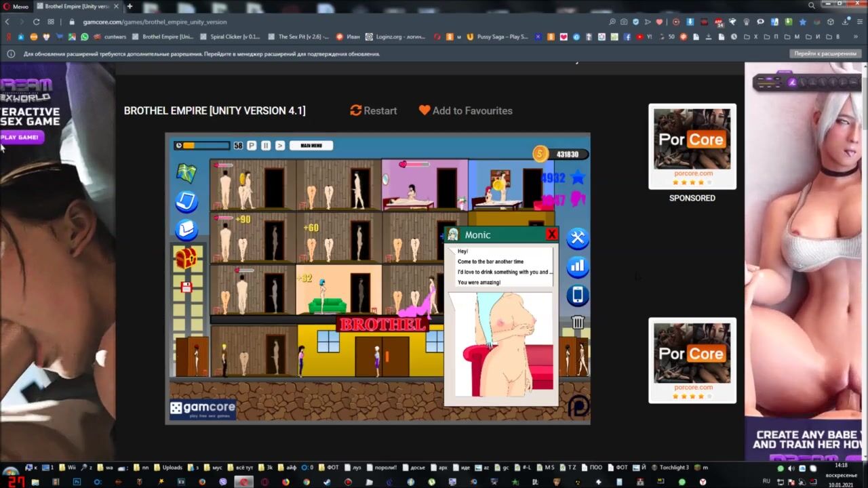Click the day time progress bar in game
Viewport: 868px width, 488px height.
(x=206, y=145)
